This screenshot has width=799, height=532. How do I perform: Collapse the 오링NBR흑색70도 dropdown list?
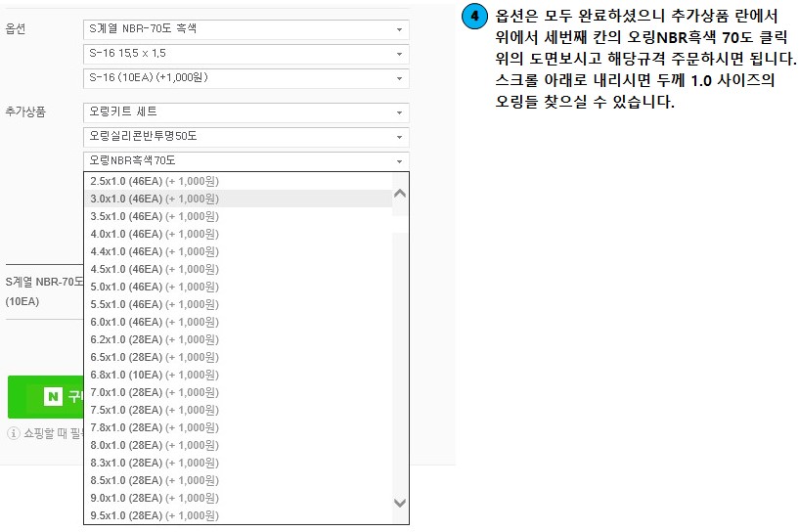(245, 160)
